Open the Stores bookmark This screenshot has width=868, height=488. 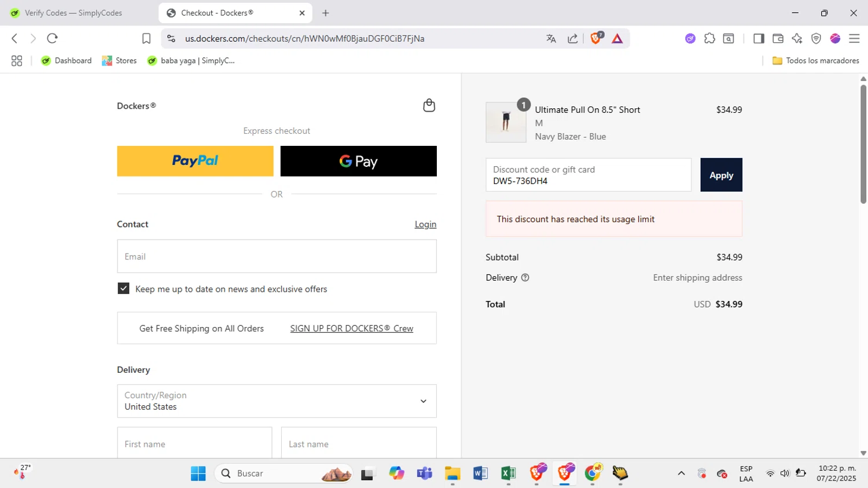[x=119, y=61]
